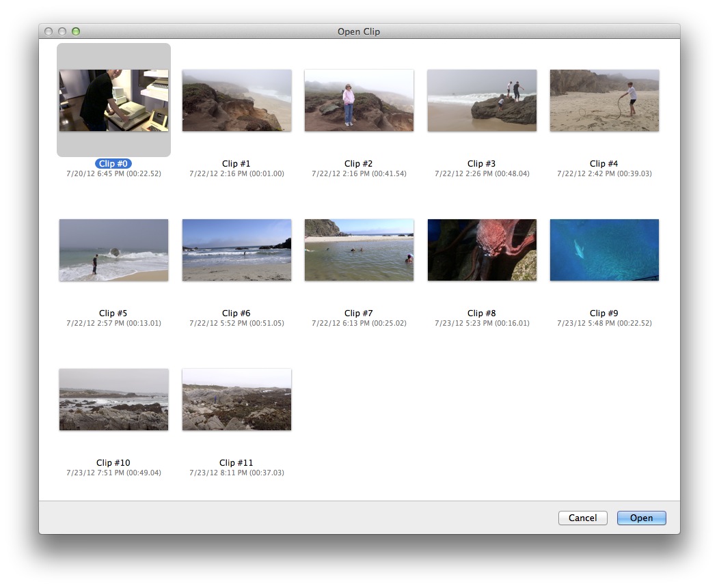
Task: Dismiss the dialog with Cancel
Action: (582, 518)
